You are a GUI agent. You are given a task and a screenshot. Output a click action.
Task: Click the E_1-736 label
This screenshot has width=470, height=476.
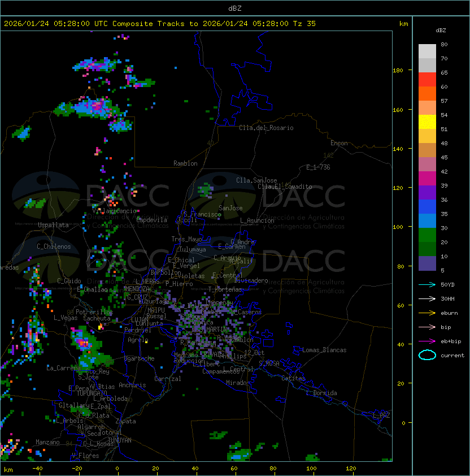[x=318, y=167]
